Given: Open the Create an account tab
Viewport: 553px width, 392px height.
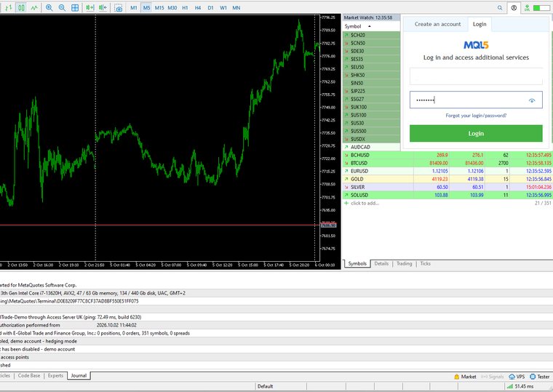Looking at the screenshot, I should 437,24.
